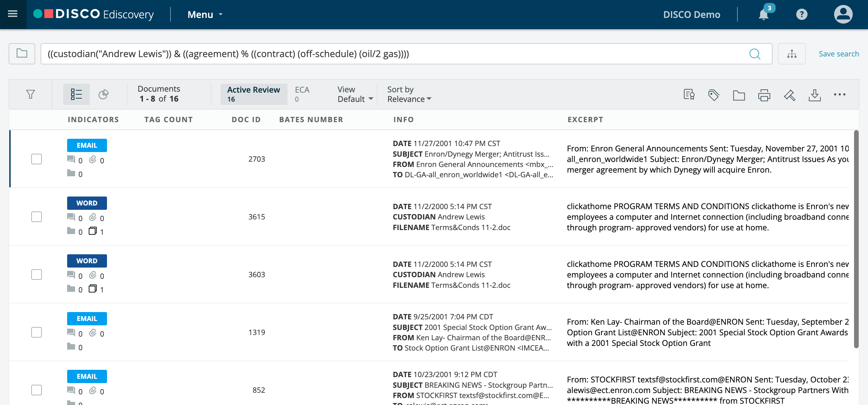The width and height of the screenshot is (868, 405).
Task: Switch to pie chart analytics view
Action: coord(103,94)
